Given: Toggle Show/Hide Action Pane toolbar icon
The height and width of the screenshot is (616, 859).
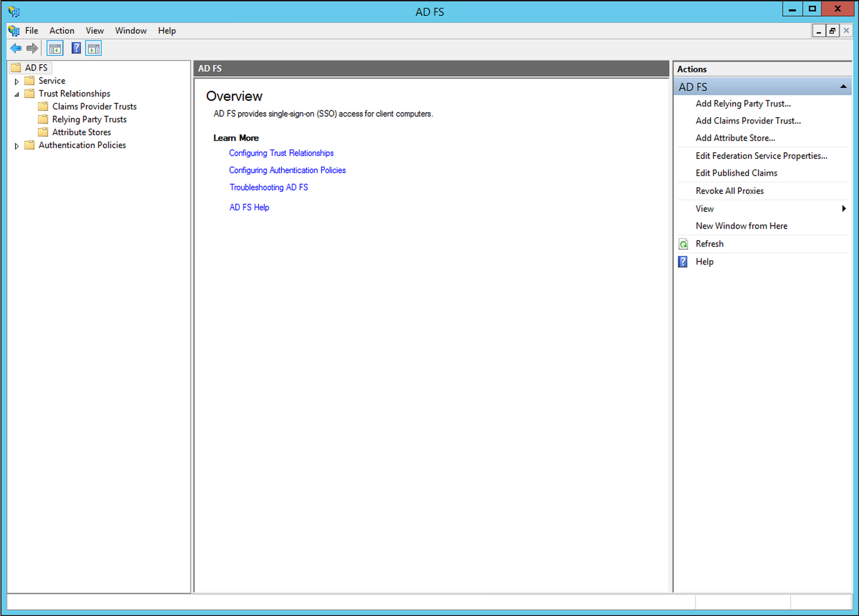Looking at the screenshot, I should pos(93,48).
